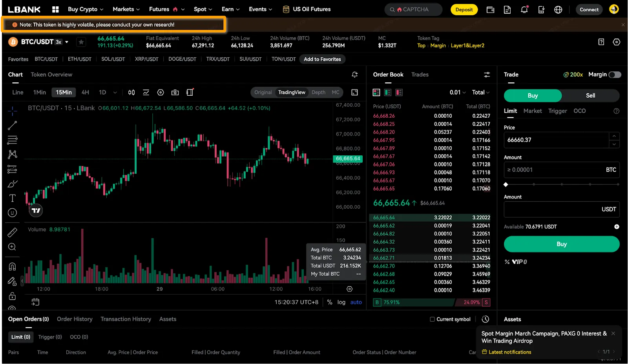The height and width of the screenshot is (364, 628).
Task: Select the text annotation tool
Action: 12,198
